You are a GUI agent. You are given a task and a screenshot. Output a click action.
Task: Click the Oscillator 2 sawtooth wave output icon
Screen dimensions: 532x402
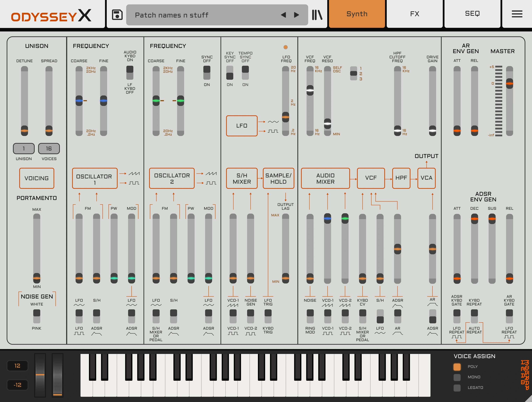point(211,173)
